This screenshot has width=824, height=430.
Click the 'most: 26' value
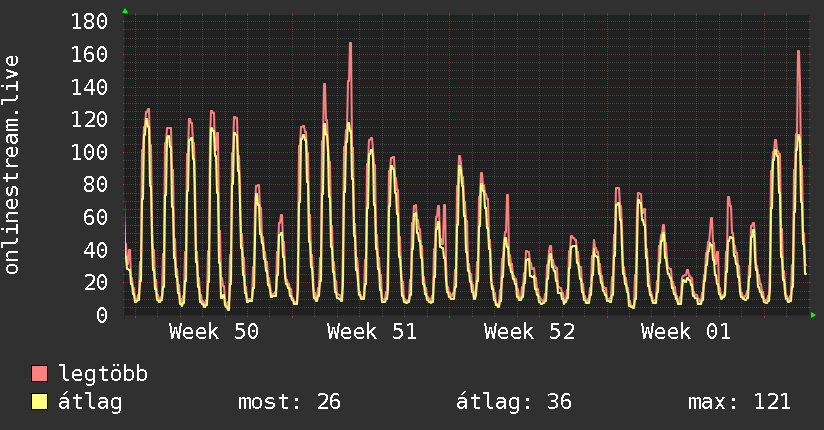pyautogui.click(x=290, y=402)
